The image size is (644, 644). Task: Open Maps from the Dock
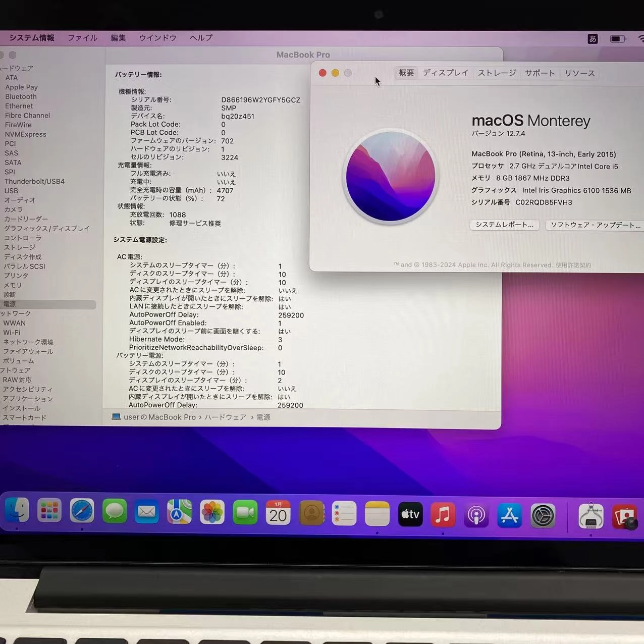click(x=179, y=512)
